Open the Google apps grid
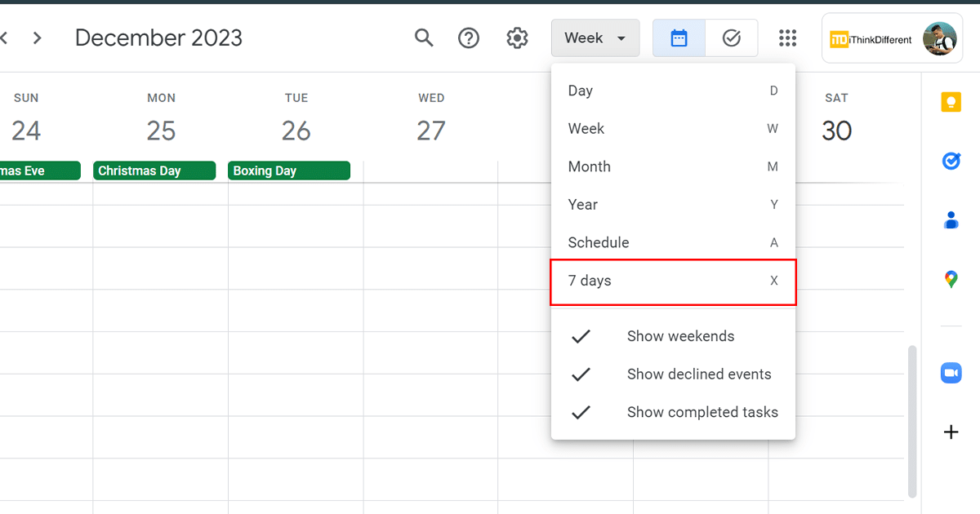Image resolution: width=980 pixels, height=514 pixels. click(787, 38)
